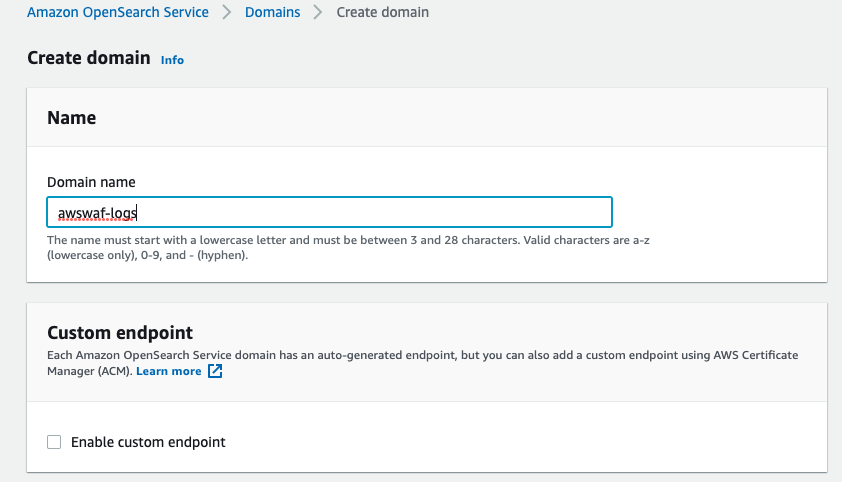842x482 pixels.
Task: Click the Enable custom endpoint label text
Action: pyautogui.click(x=148, y=442)
